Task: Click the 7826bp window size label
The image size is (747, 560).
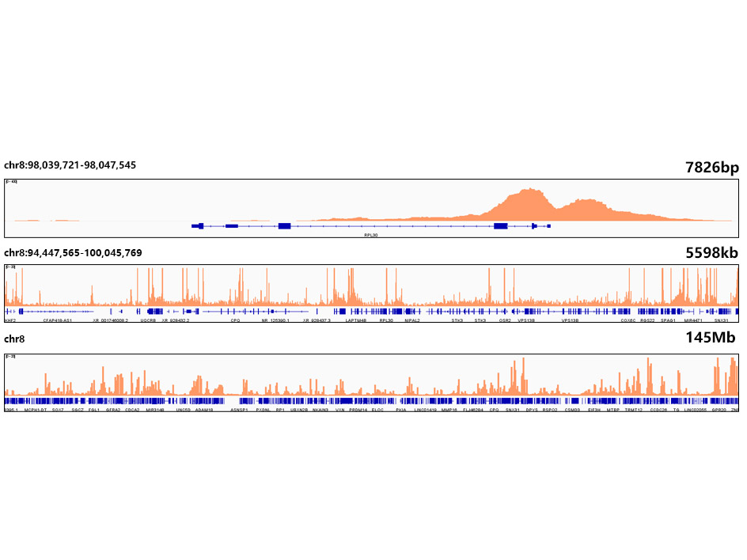Action: tap(711, 166)
